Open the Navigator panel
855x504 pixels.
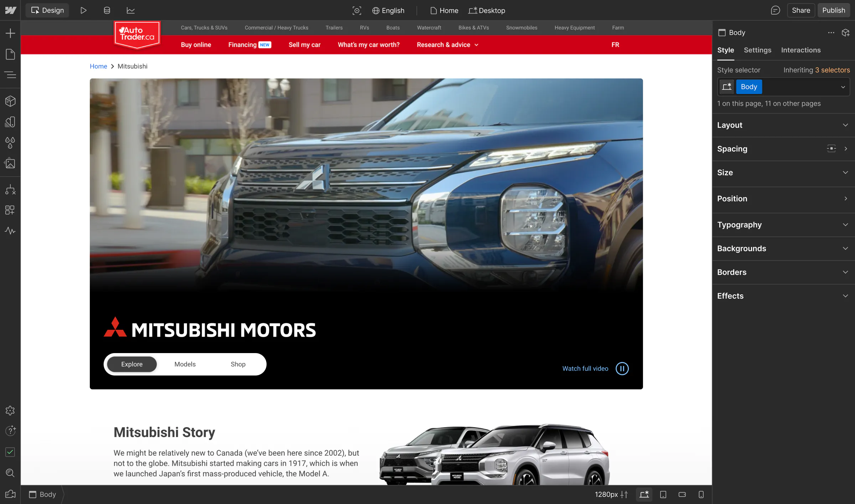point(10,75)
